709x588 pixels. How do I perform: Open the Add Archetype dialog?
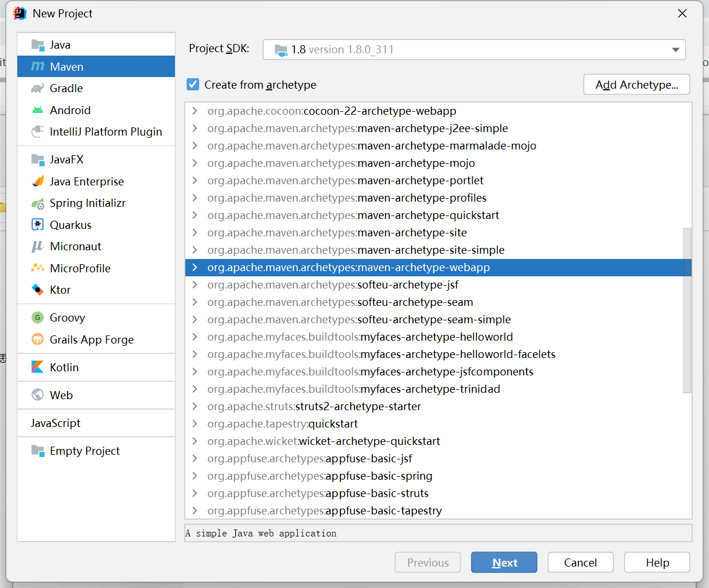click(x=636, y=85)
